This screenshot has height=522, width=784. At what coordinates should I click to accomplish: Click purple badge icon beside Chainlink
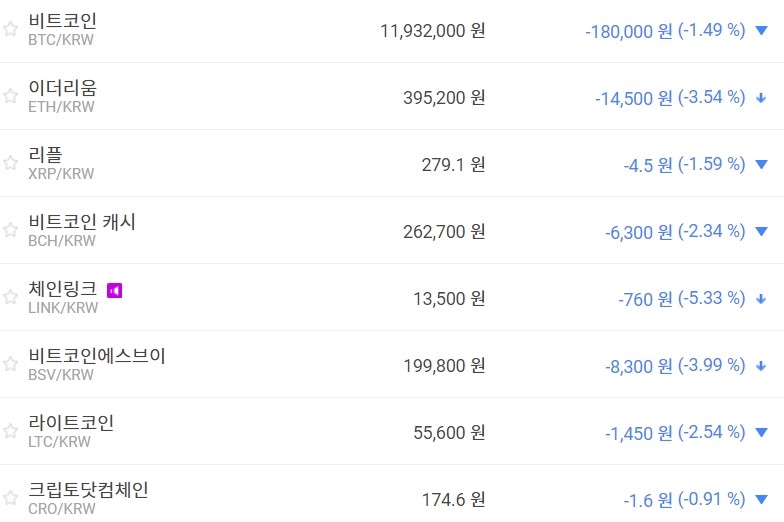click(x=114, y=290)
